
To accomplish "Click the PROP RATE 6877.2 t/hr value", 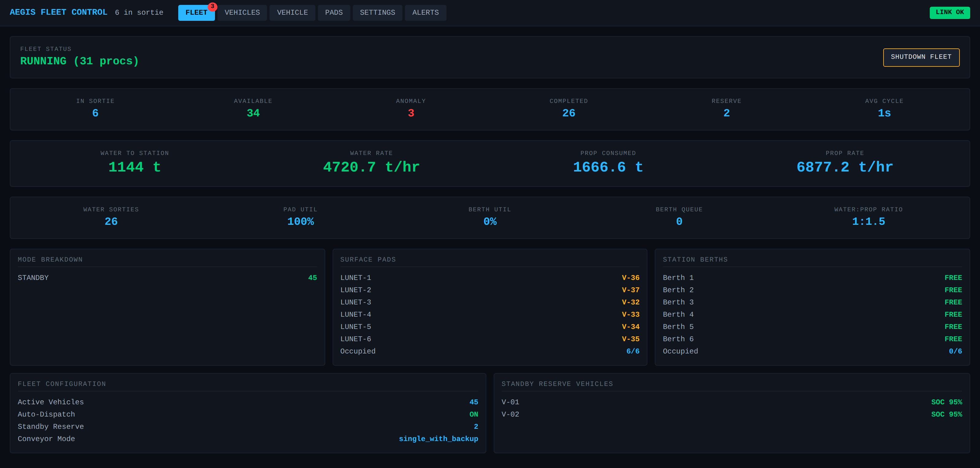I will 845,167.
